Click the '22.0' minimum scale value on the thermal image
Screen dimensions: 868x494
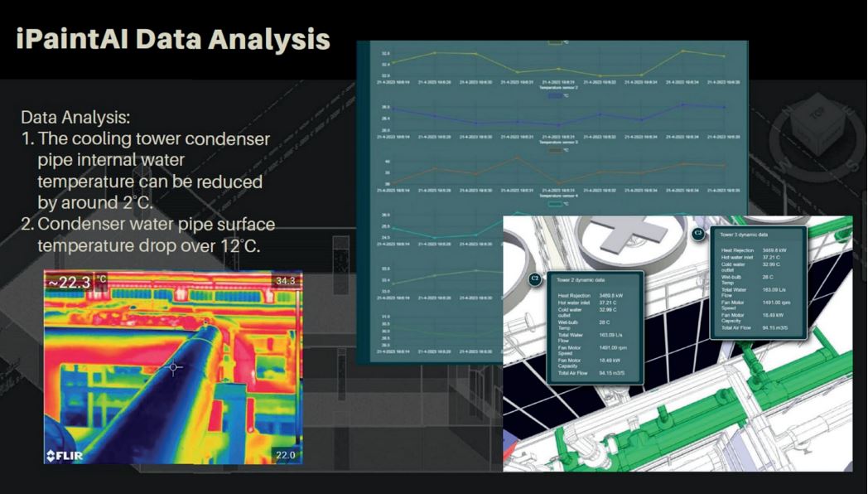click(285, 455)
